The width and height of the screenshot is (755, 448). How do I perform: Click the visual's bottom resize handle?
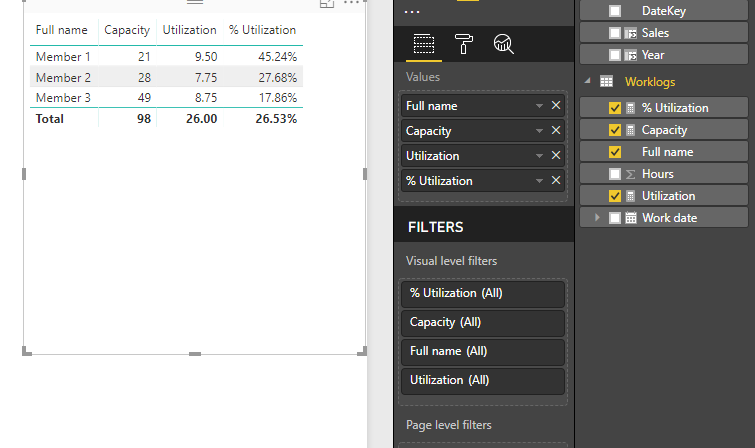[x=195, y=354]
